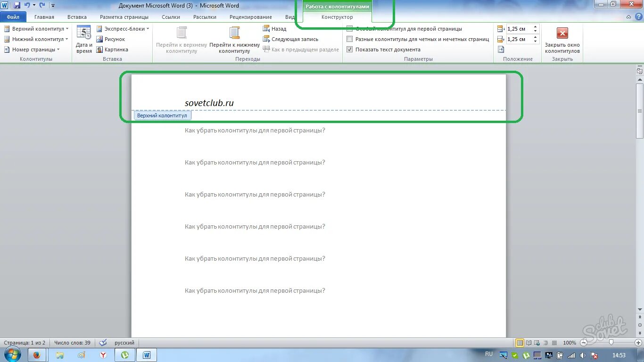
Task: Click the insert alignment tab icon in Положение
Action: click(x=501, y=49)
